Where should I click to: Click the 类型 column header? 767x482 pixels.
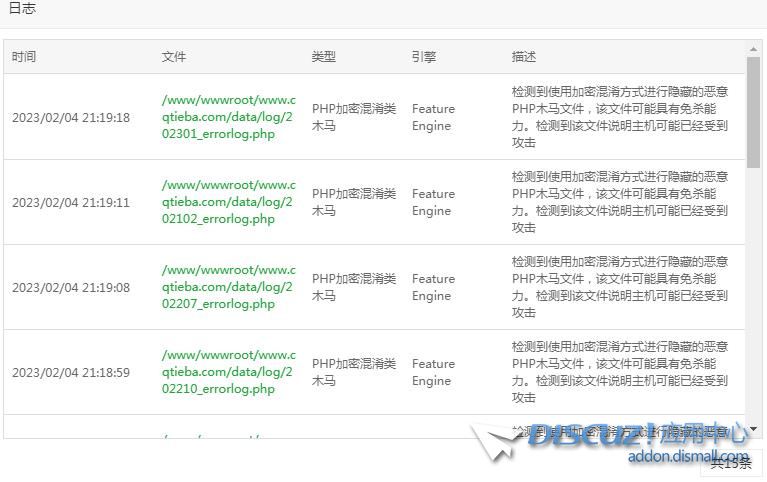pyautogui.click(x=324, y=57)
